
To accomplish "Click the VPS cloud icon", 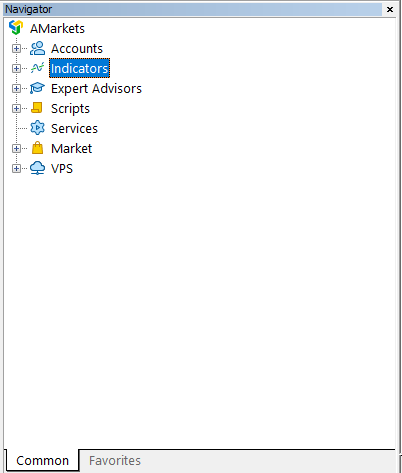I will click(x=37, y=168).
